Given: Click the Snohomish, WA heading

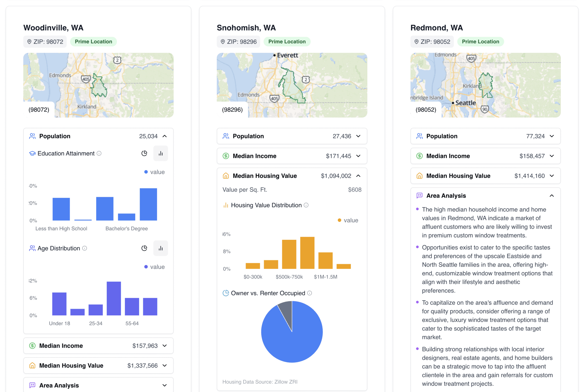Looking at the screenshot, I should click(x=246, y=28).
